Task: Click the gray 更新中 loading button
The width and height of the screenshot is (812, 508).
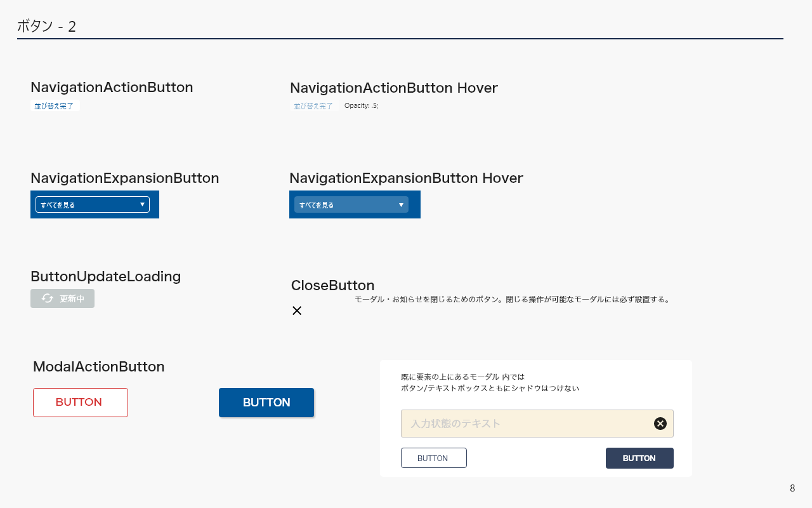Action: click(x=62, y=298)
